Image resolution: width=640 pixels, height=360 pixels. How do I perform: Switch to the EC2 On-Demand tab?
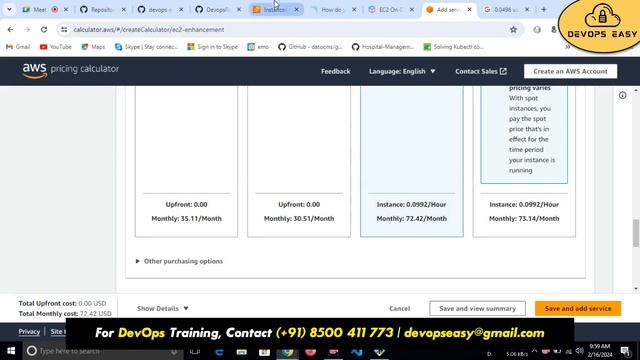[390, 9]
